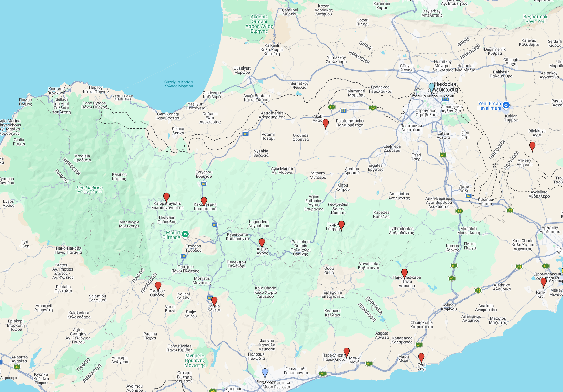Click the Yeni Ercan airport icon
The image size is (563, 392).
tap(506, 105)
